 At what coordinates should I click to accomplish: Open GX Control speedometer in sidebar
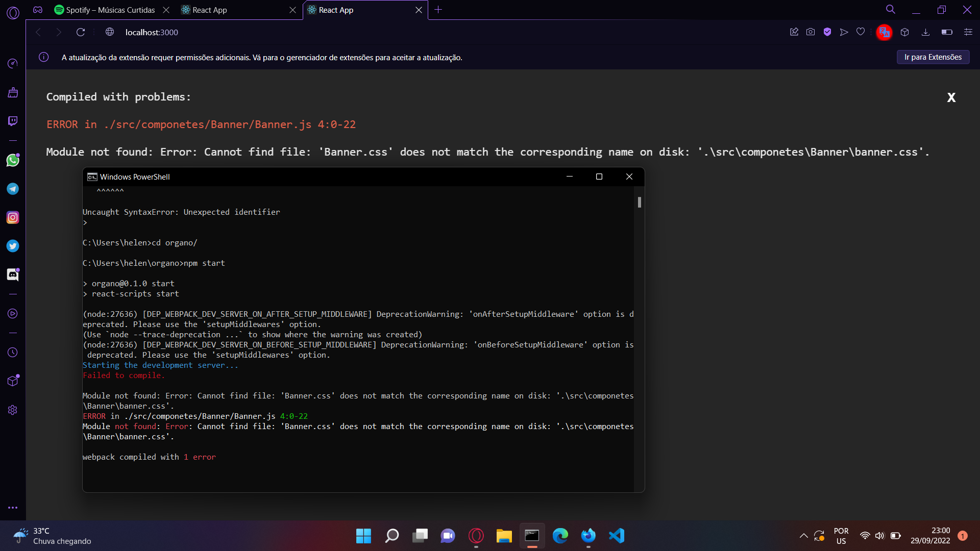tap(13, 63)
